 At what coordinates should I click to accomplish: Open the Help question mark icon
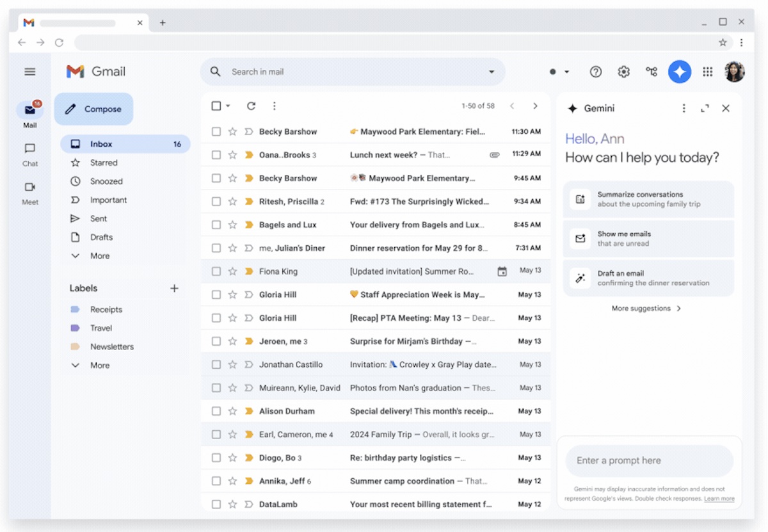point(596,72)
